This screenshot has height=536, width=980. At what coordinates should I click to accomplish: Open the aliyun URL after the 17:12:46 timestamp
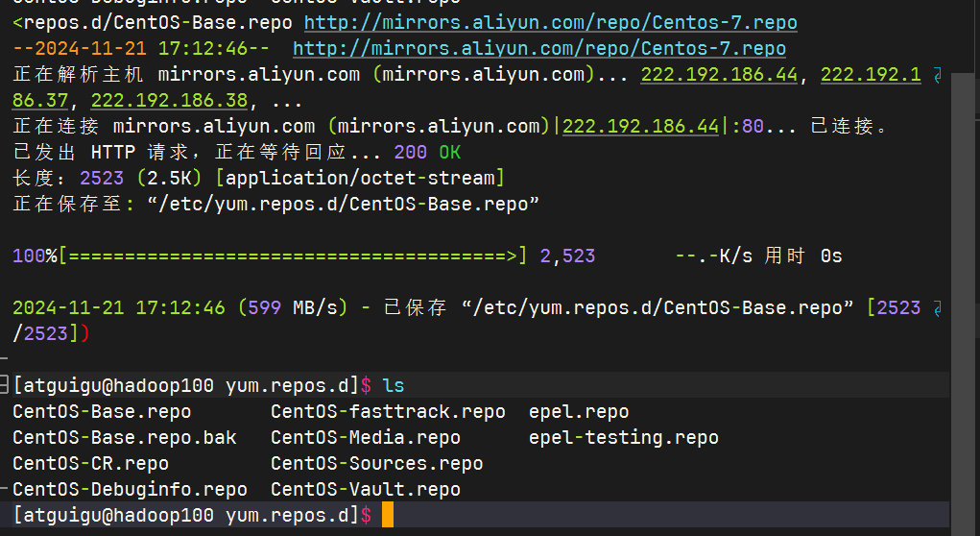point(538,48)
